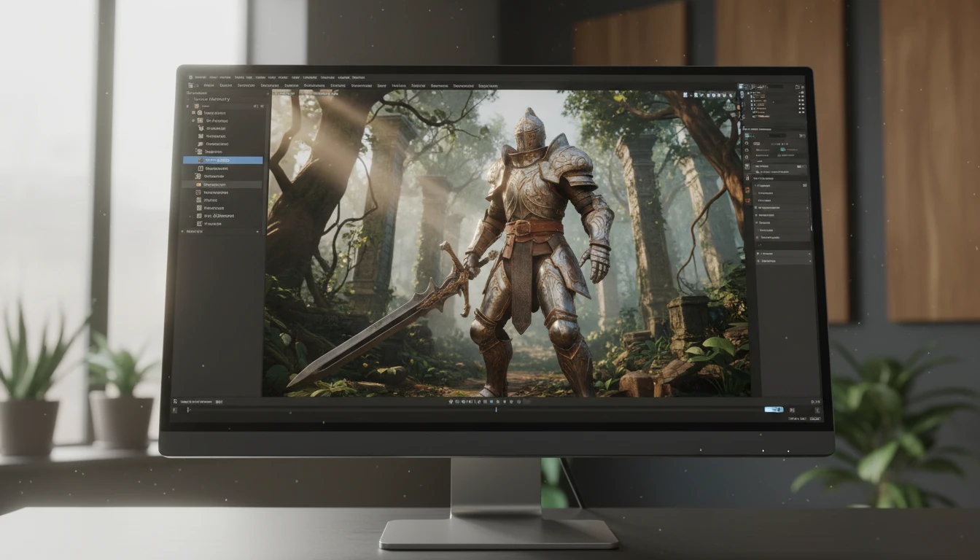Click the editor-type grid icon below the logo
This screenshot has width=980, height=560.
[190, 85]
